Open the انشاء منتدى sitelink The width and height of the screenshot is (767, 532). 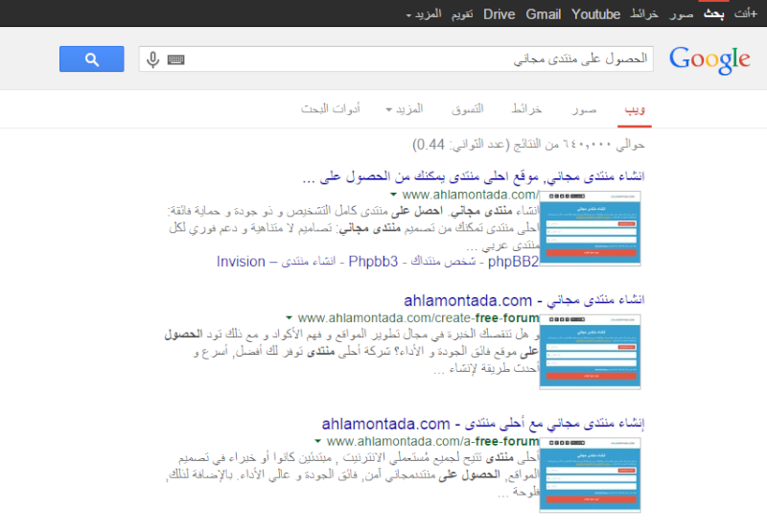309,262
